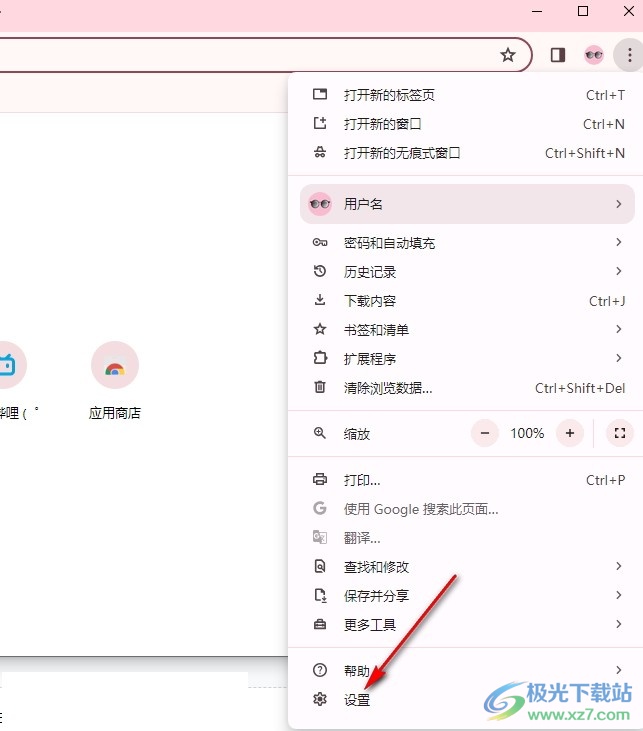Screen dimensions: 643x731
Task: Click the profile avatar in toolbar
Action: point(594,55)
